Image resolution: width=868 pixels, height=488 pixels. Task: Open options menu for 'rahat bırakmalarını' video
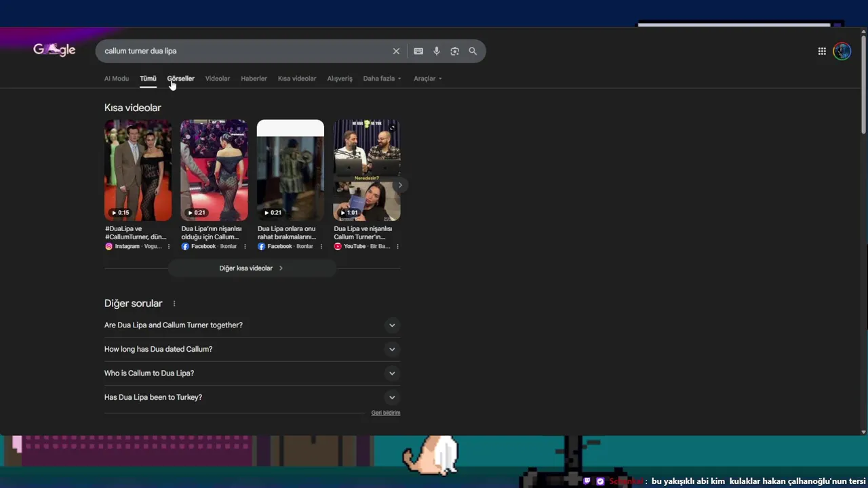(x=321, y=247)
